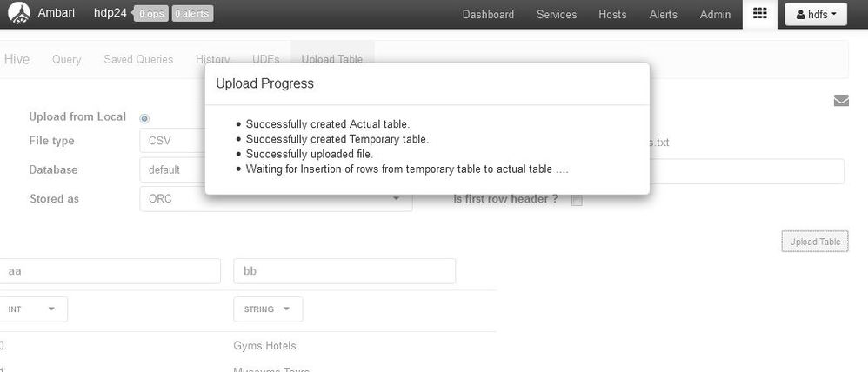Click the aa column name field
The image size is (868, 372).
click(110, 271)
